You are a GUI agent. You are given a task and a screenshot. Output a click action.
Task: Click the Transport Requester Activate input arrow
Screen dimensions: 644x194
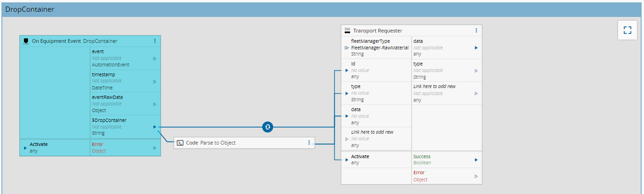point(347,160)
